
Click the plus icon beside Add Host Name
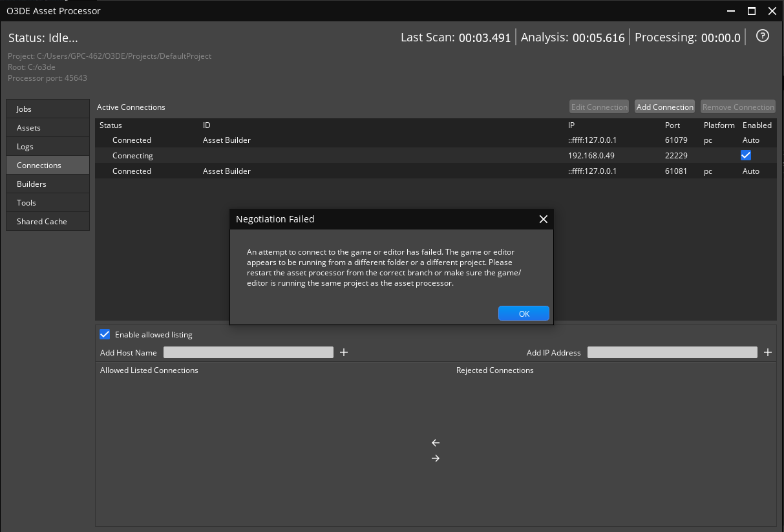(343, 352)
